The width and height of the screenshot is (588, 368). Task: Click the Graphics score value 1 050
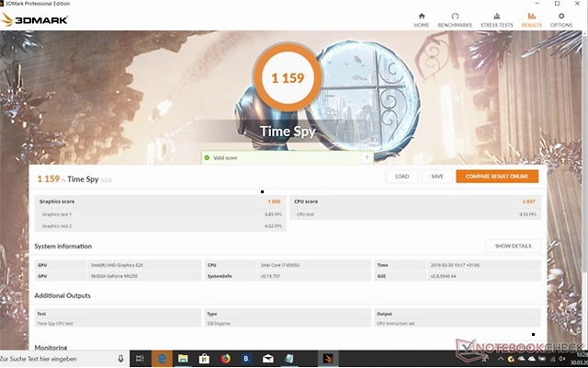click(274, 201)
